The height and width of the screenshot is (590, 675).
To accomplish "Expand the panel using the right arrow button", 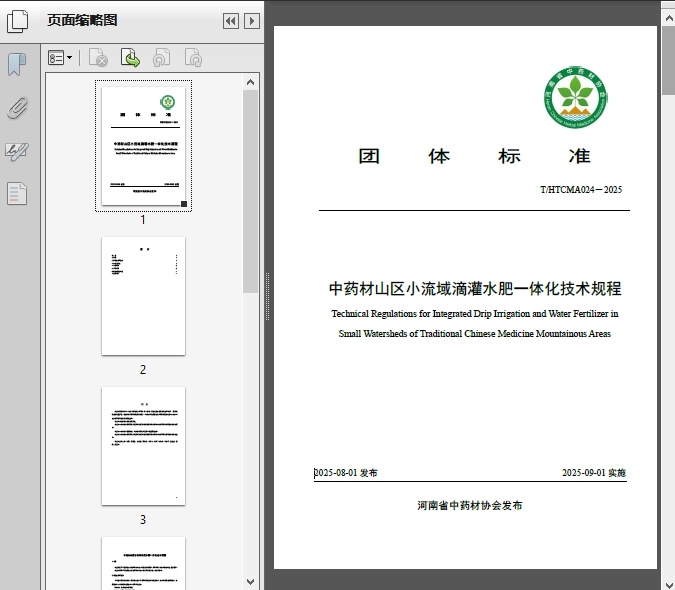I will tap(252, 21).
